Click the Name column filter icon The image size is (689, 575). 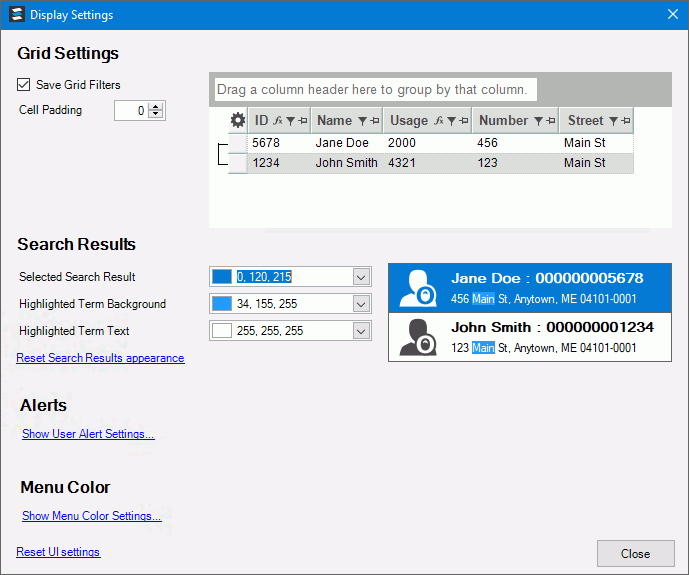[362, 121]
